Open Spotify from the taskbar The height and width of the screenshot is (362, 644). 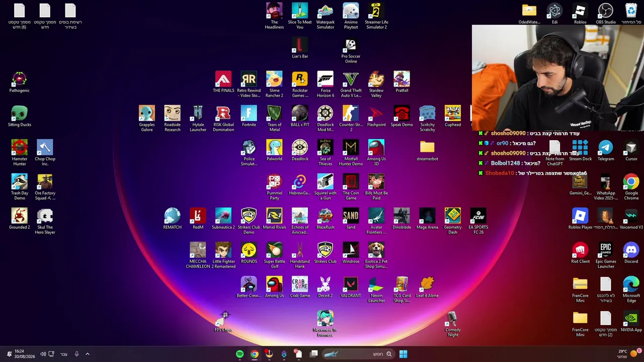coord(240,354)
